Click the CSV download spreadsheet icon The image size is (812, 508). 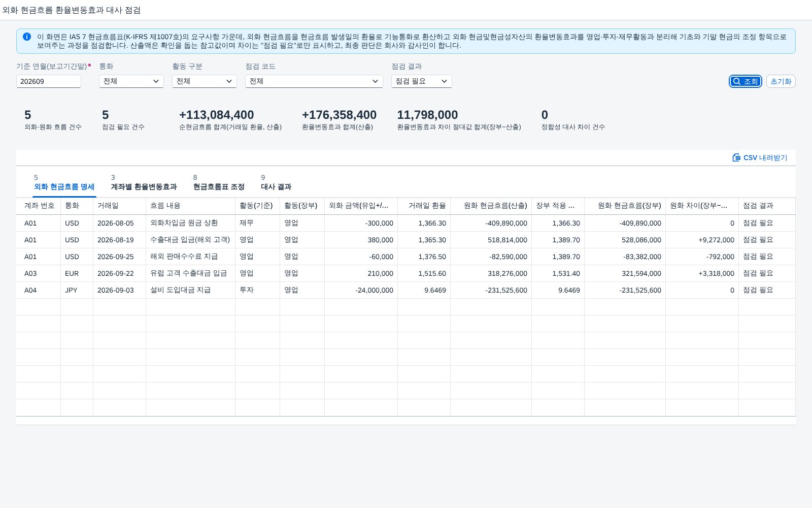(736, 157)
